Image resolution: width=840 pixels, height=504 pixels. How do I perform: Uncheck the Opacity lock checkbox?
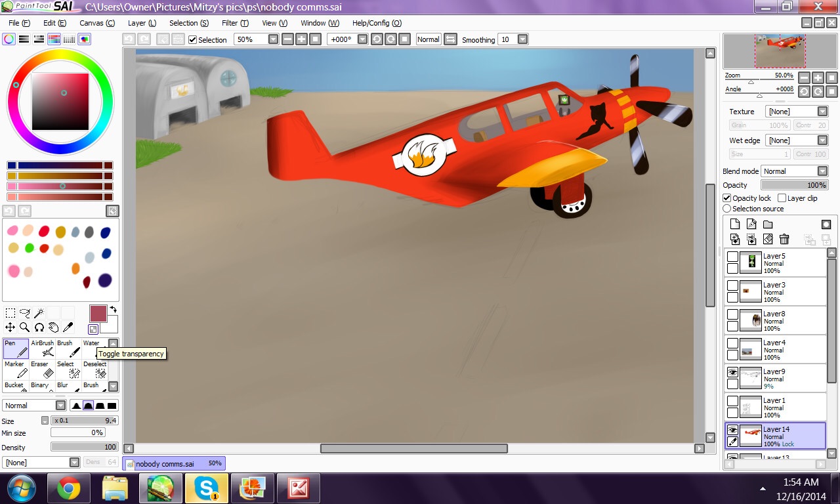(x=727, y=198)
